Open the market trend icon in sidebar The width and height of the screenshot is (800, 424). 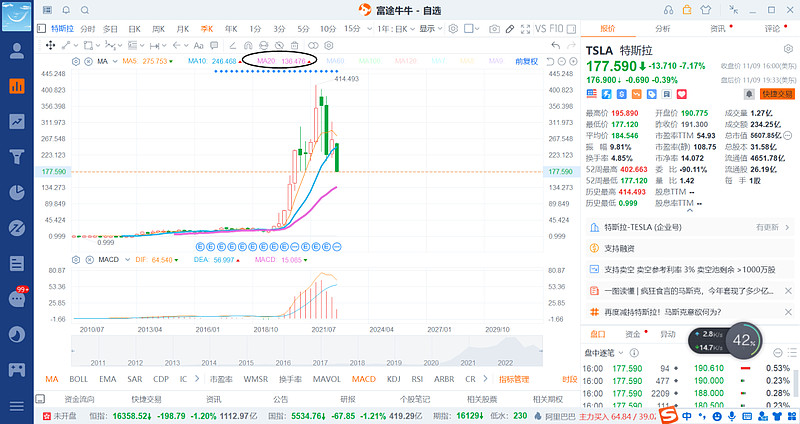[x=17, y=121]
